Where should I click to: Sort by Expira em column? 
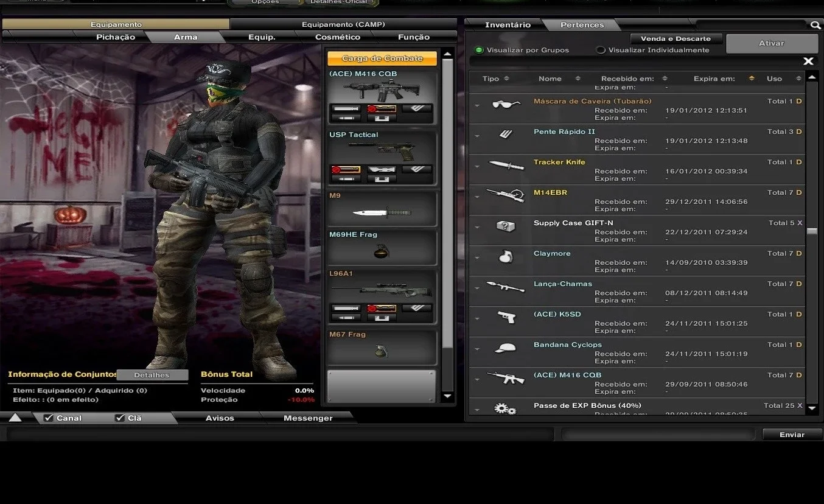click(724, 79)
